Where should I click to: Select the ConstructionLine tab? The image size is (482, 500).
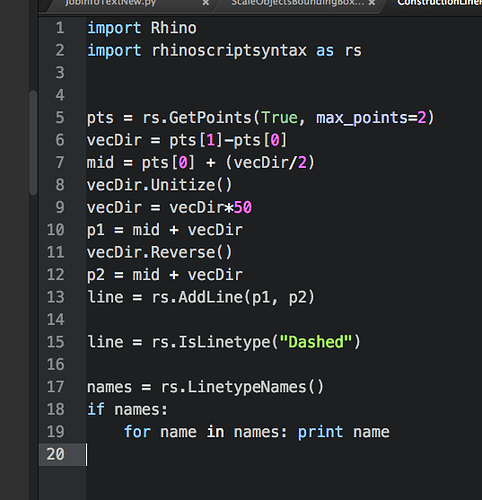coord(439,3)
